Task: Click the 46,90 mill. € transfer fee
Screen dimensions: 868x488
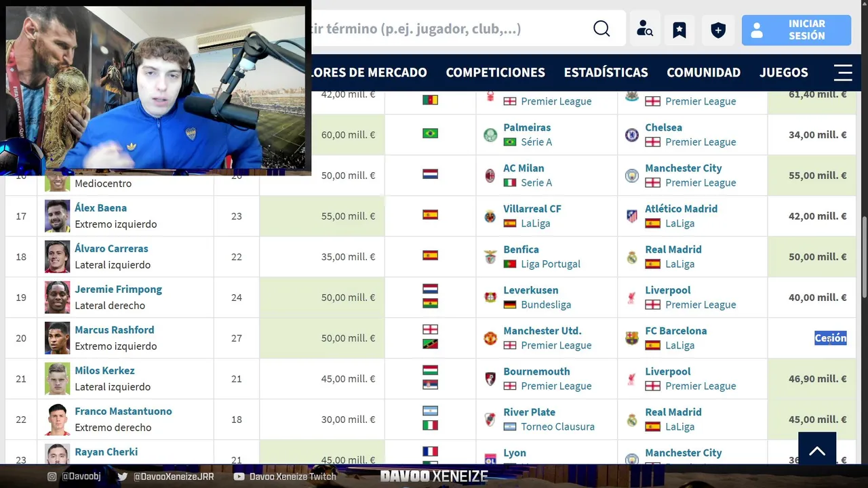Action: (818, 379)
